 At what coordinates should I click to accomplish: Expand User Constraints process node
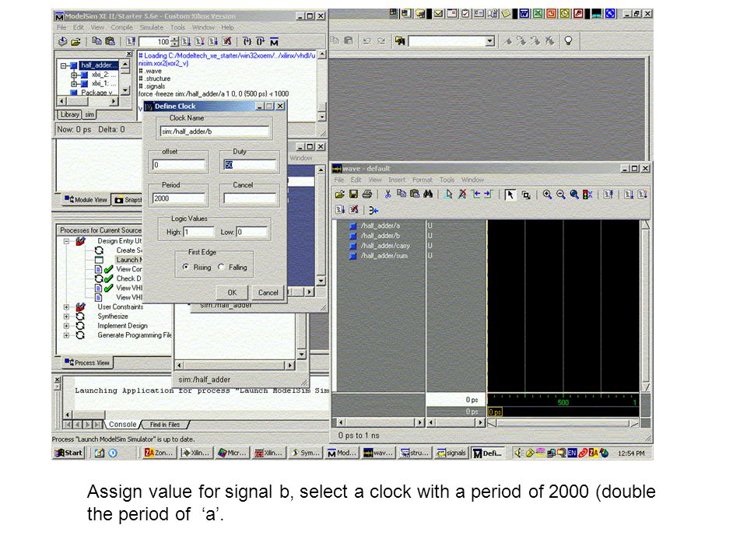click(66, 307)
